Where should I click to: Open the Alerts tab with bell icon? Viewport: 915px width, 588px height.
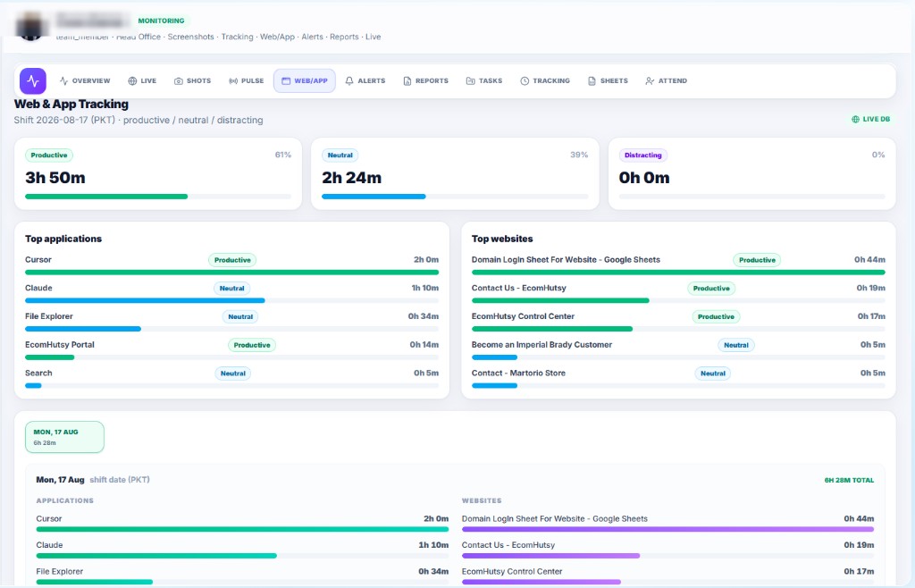tap(365, 80)
